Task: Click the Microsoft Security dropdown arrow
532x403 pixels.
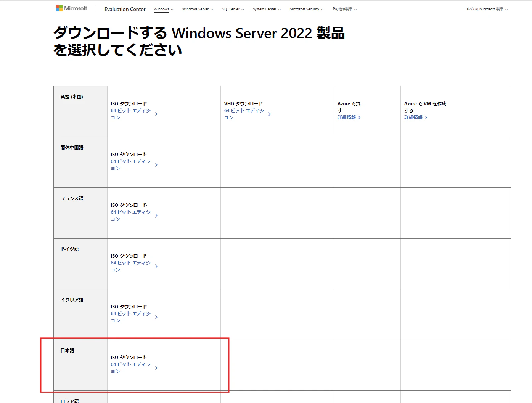Action: tap(322, 10)
